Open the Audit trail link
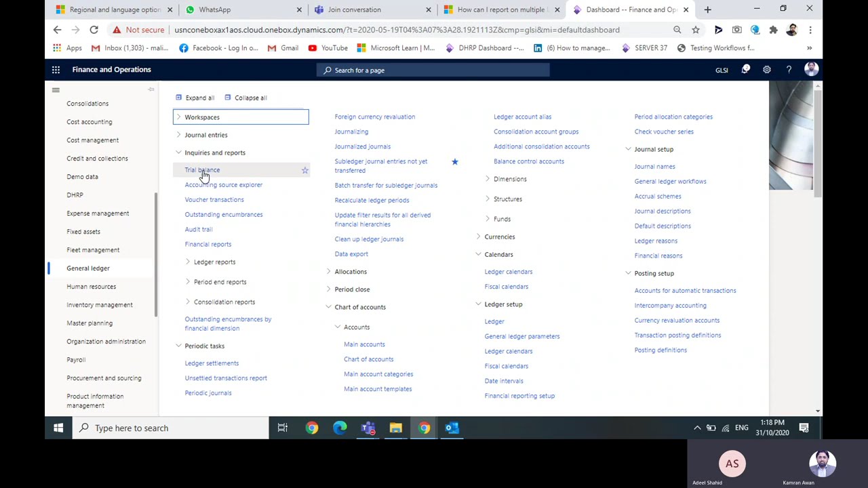 pos(199,230)
